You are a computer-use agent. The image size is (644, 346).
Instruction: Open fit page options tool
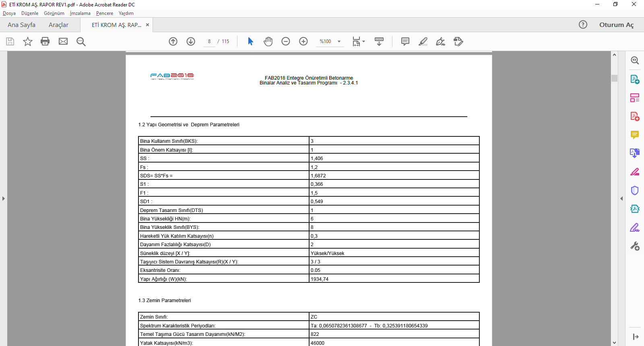pos(358,41)
